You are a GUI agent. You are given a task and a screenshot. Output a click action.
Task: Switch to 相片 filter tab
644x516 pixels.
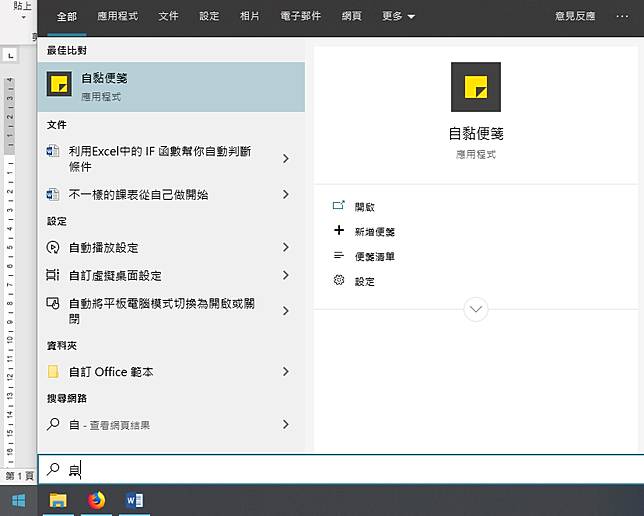tap(250, 16)
